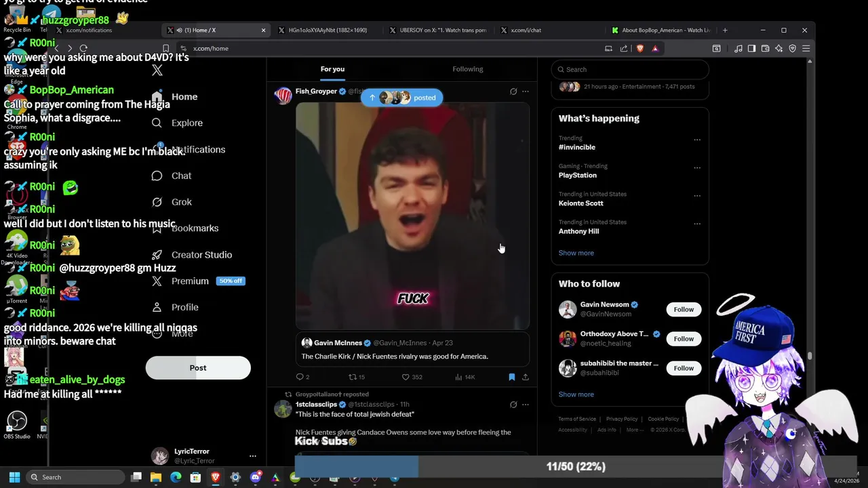This screenshot has height=488, width=868.
Task: Open 1stclassclips profile name
Action: click(316, 405)
